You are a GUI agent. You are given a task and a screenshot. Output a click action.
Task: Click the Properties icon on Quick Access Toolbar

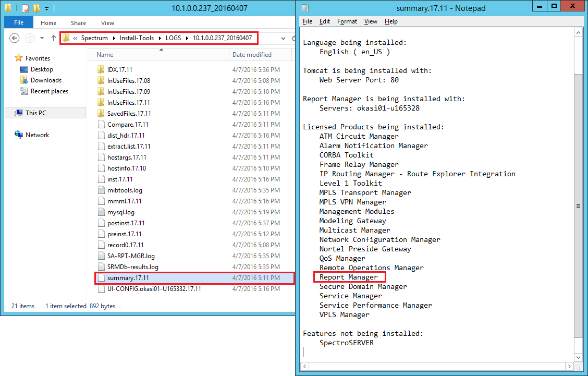(x=25, y=8)
